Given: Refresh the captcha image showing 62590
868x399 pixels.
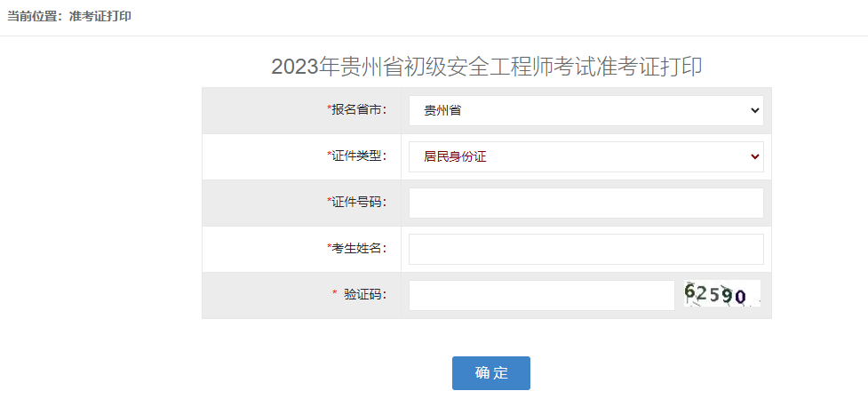Looking at the screenshot, I should point(722,294).
